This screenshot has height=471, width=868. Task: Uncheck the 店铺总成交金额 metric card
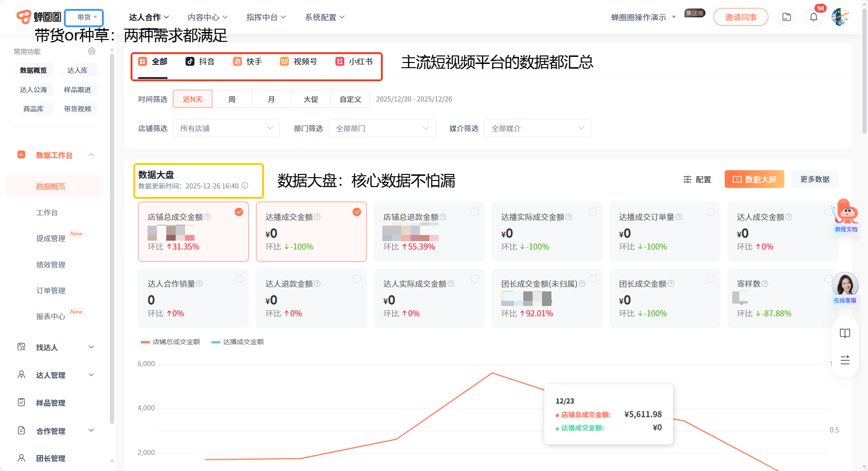(x=239, y=212)
